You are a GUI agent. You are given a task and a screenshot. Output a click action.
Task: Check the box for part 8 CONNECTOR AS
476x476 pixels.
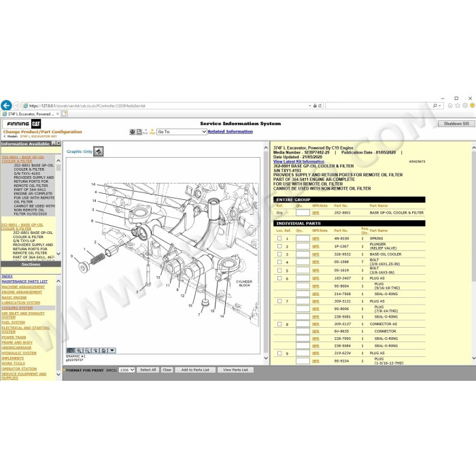click(279, 324)
